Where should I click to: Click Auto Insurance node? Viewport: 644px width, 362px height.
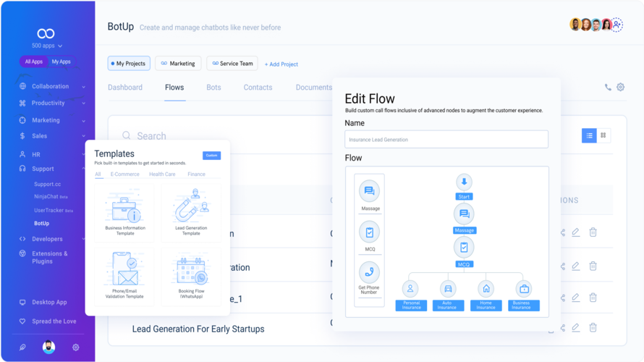448,295
